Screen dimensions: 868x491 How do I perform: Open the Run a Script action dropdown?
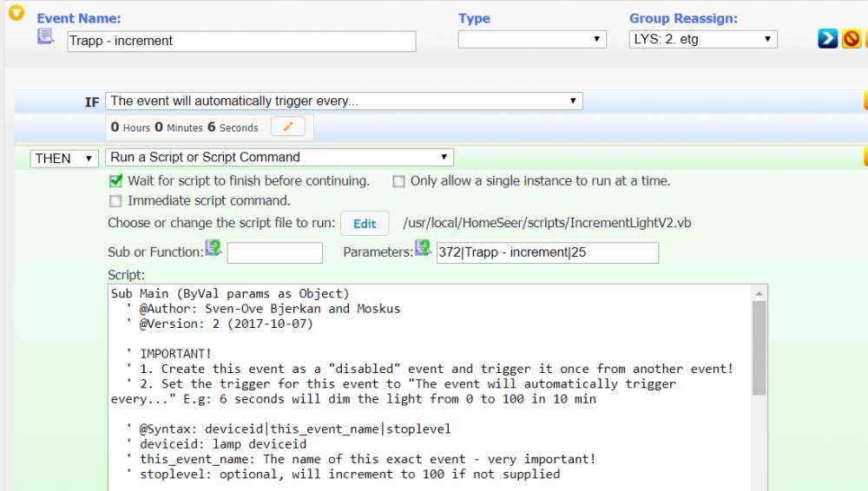click(279, 158)
